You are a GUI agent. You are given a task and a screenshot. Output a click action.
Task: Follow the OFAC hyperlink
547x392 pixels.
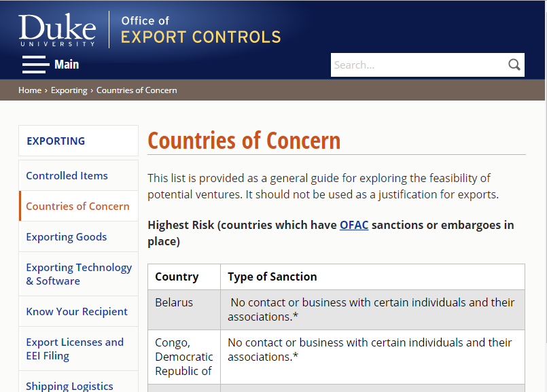tap(354, 225)
